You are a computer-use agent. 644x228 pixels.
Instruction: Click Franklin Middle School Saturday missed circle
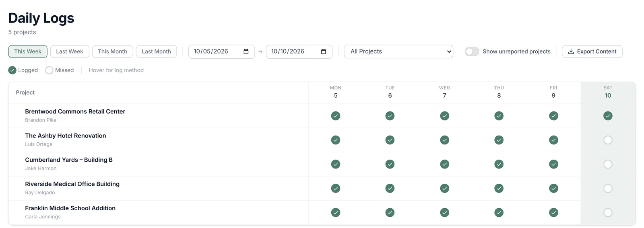[x=608, y=212]
